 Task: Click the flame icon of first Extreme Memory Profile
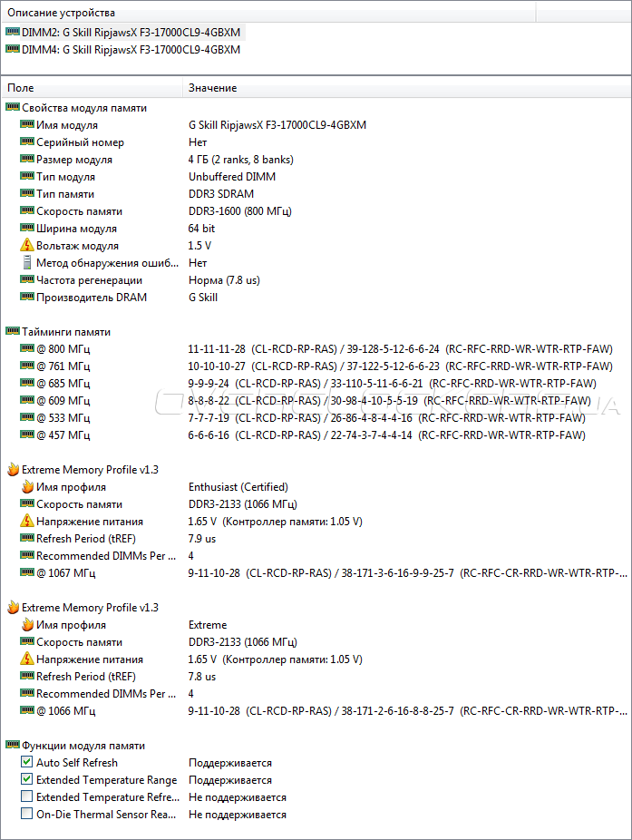pos(13,469)
